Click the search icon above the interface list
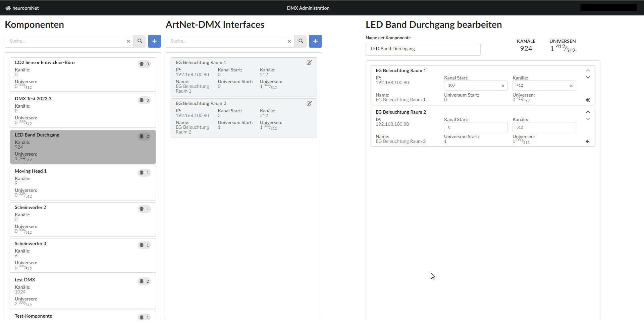644x324 pixels. 300,41
